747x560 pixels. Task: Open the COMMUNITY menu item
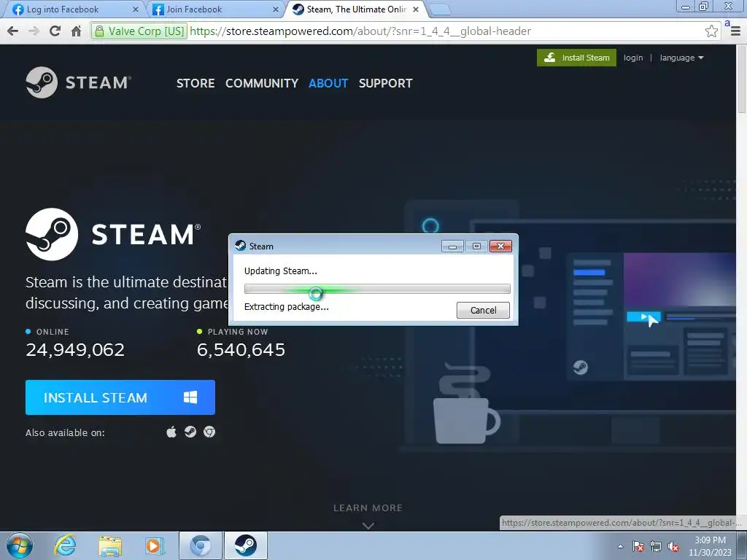tap(262, 83)
